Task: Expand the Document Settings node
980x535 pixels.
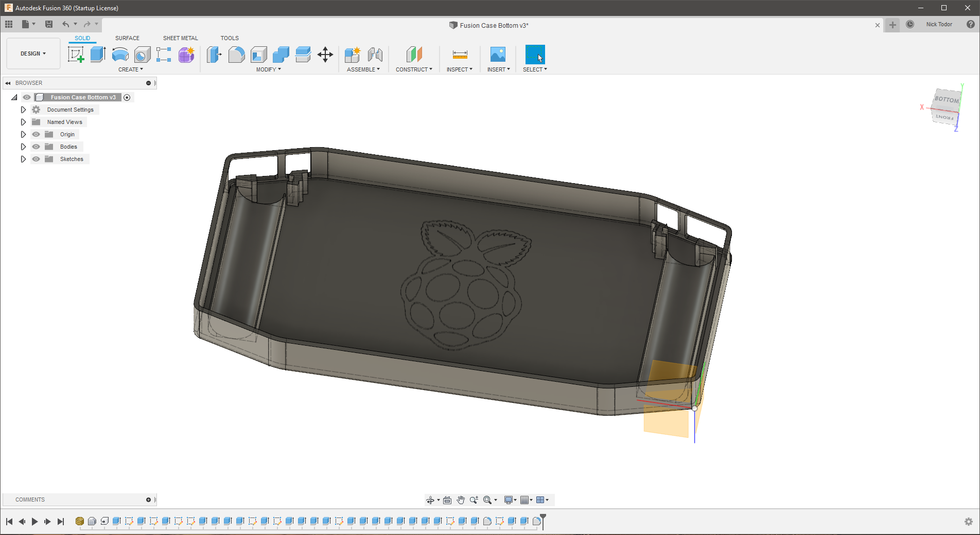Action: tap(23, 110)
